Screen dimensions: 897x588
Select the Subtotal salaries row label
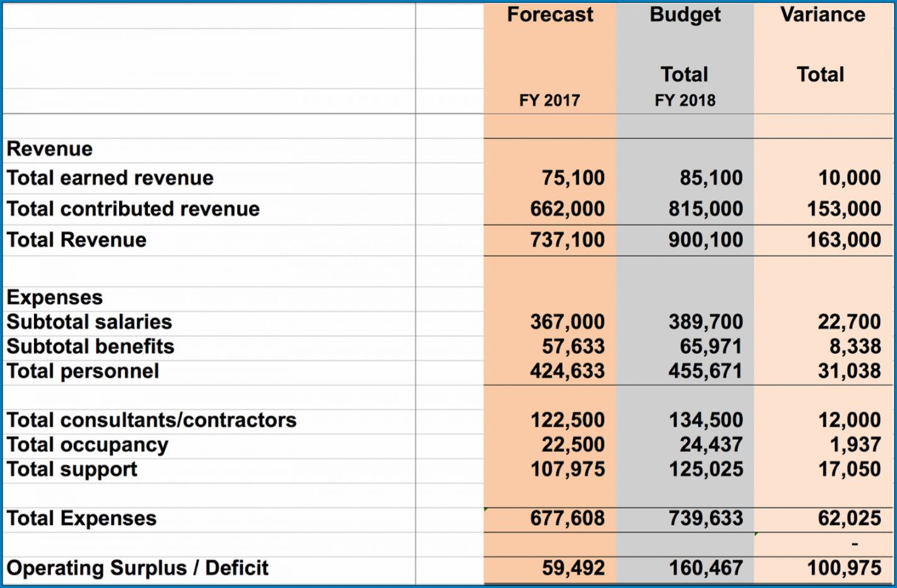pos(90,322)
